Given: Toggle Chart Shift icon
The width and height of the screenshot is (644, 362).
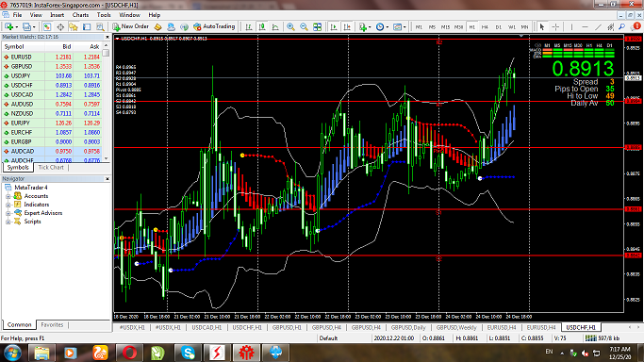Looking at the screenshot, I should (x=347, y=26).
